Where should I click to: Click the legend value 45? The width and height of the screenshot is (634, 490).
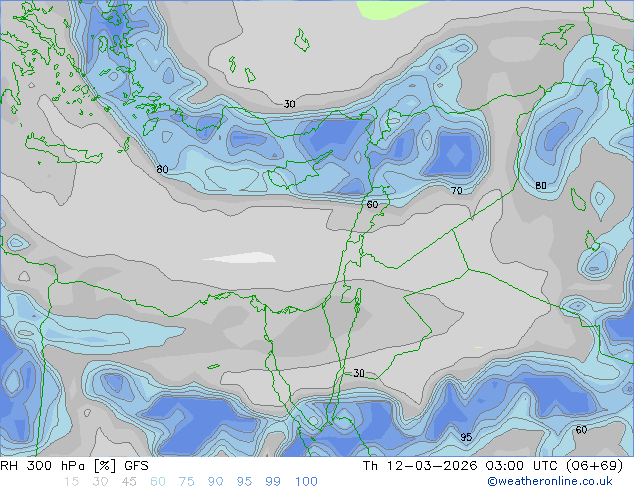click(x=129, y=482)
